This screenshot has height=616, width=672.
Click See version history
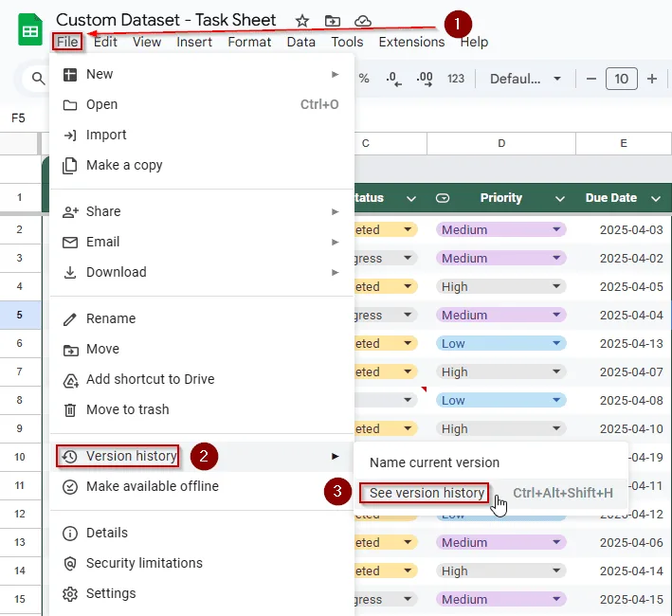[491, 493]
